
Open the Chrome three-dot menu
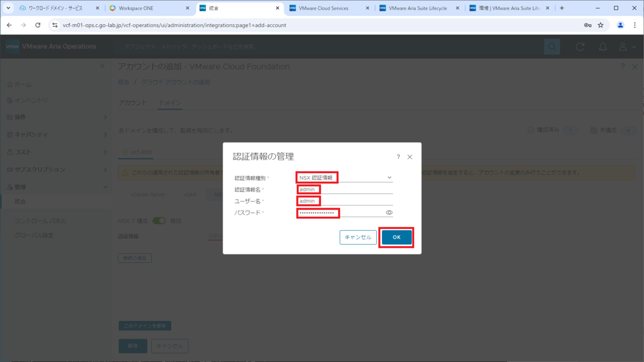pos(635,25)
